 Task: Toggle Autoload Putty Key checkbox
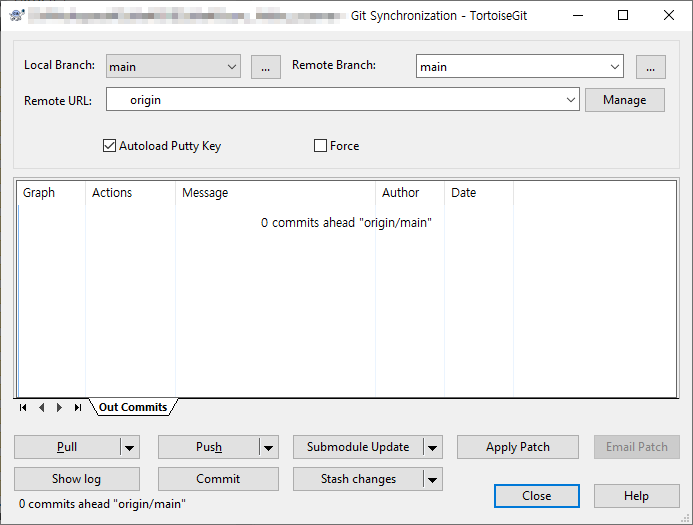109,145
